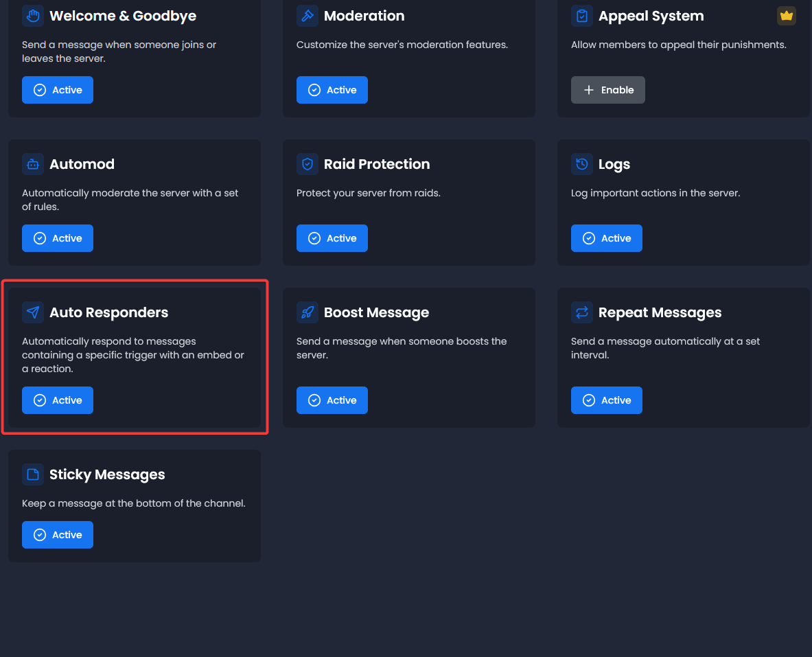Click 'Automatically respond to messages' description
812x657 pixels.
pos(132,355)
